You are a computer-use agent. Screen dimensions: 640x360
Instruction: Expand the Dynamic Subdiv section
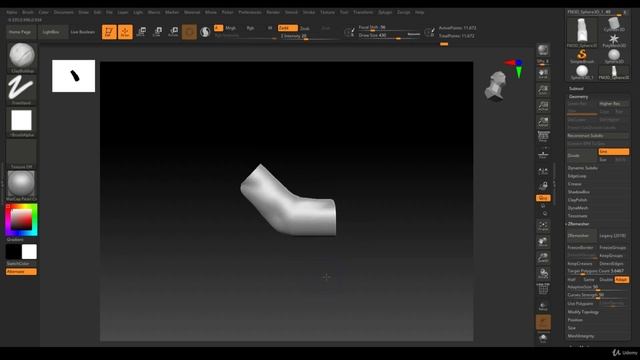(582, 168)
